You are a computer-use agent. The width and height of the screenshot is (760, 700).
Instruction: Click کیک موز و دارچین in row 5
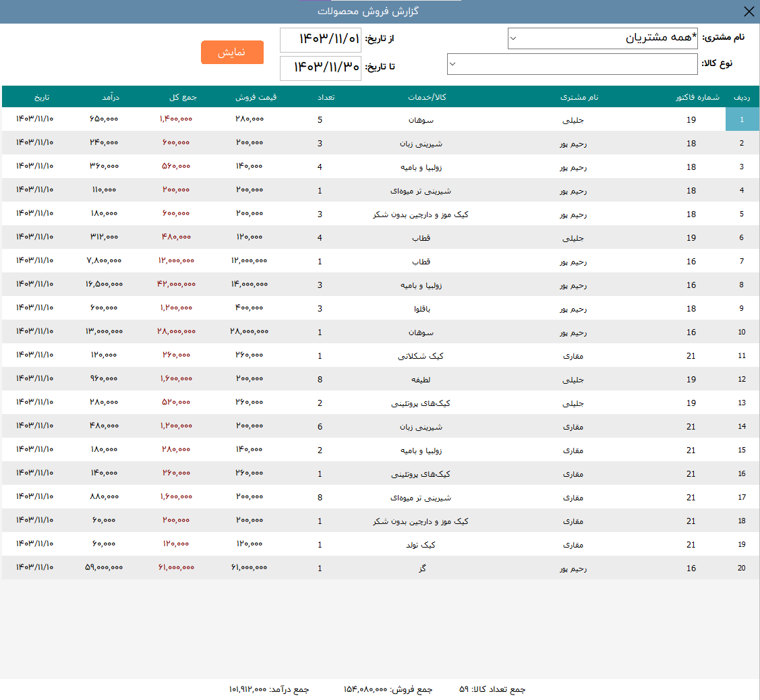pos(421,214)
